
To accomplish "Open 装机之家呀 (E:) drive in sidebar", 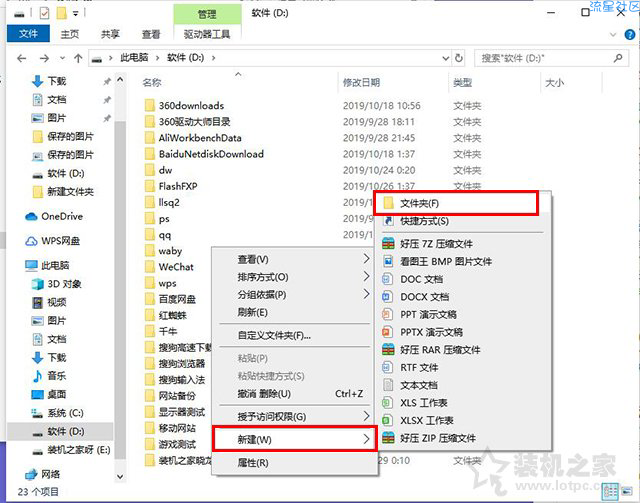I will [x=71, y=450].
